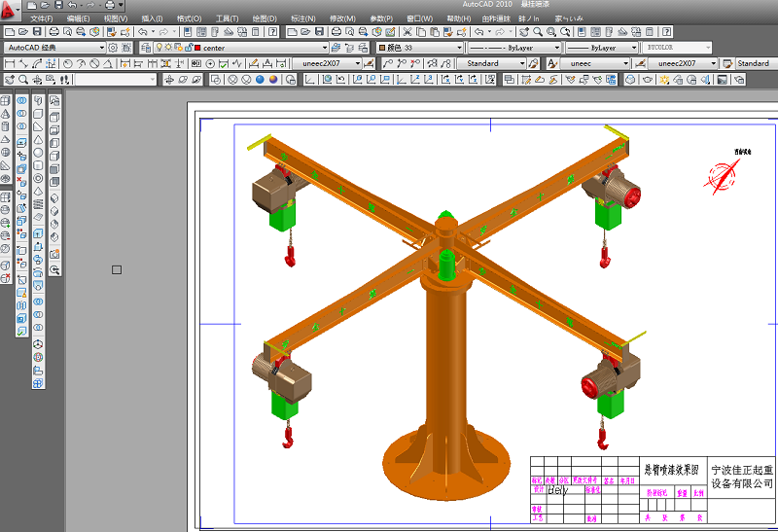Click the 帮助(H) menu item
The image size is (778, 532).
pos(458,18)
